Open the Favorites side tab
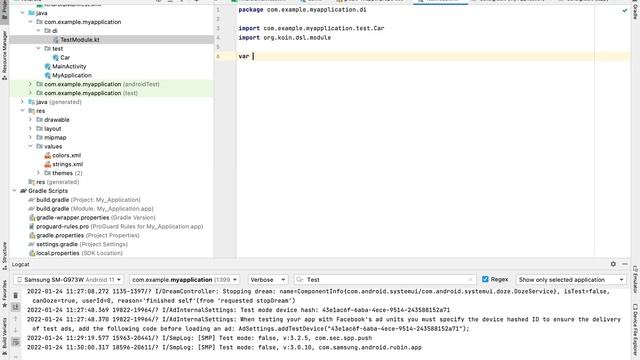Image resolution: width=640 pixels, height=360 pixels. (4, 294)
